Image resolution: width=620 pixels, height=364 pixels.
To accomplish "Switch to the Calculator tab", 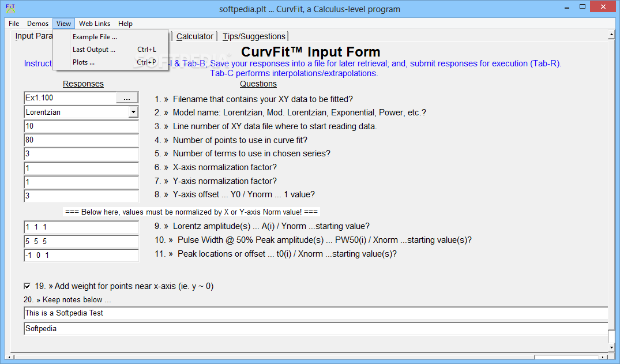I will pos(194,36).
